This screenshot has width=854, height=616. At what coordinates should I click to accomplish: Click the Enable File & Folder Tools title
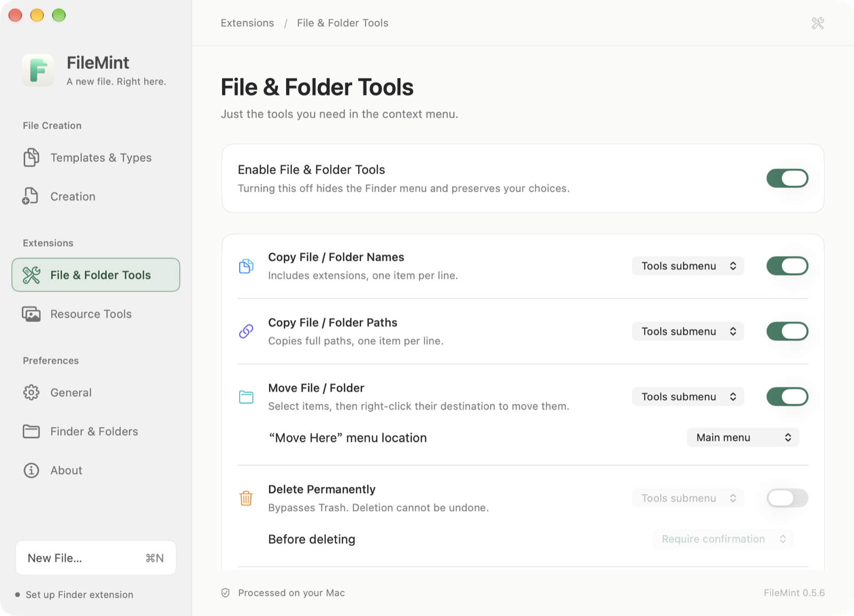coord(311,170)
